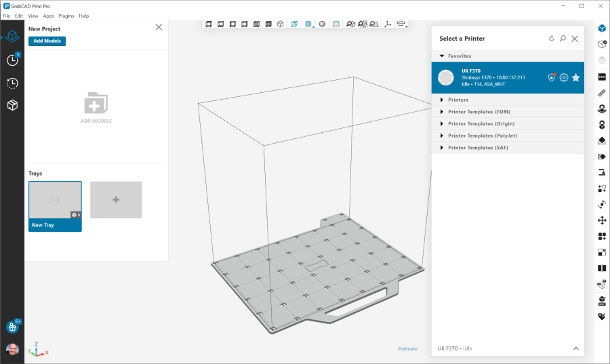Add a new tray with plus tile
Screen dimensions: 610x364
[x=116, y=199]
